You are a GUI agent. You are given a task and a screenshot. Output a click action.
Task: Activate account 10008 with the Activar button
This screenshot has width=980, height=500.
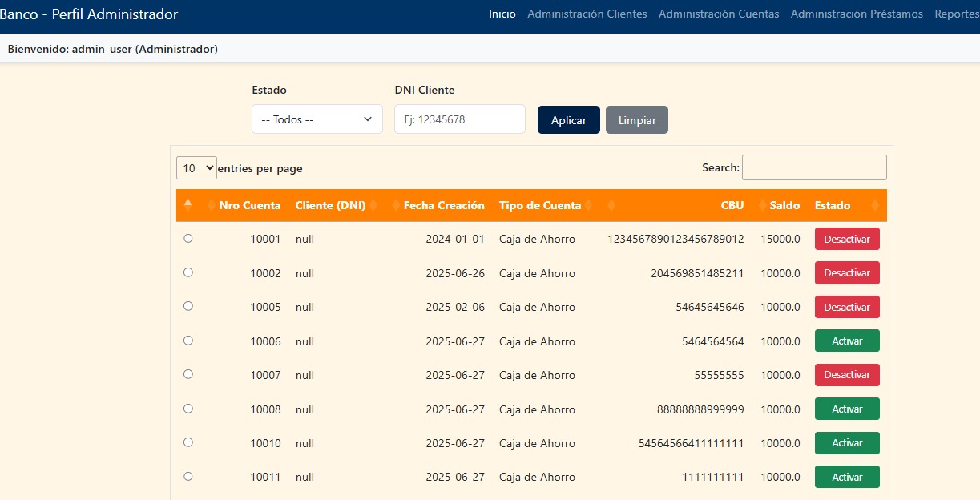[x=847, y=409]
